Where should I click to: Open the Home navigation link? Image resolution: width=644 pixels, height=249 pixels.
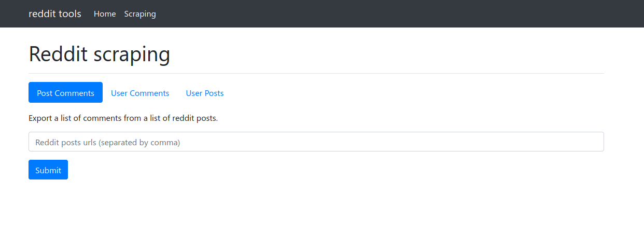click(105, 14)
